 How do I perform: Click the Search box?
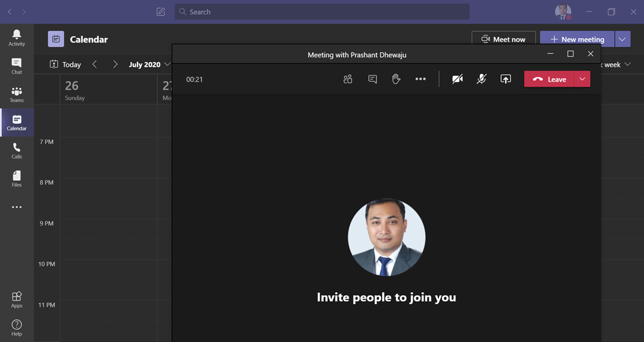pos(322,12)
